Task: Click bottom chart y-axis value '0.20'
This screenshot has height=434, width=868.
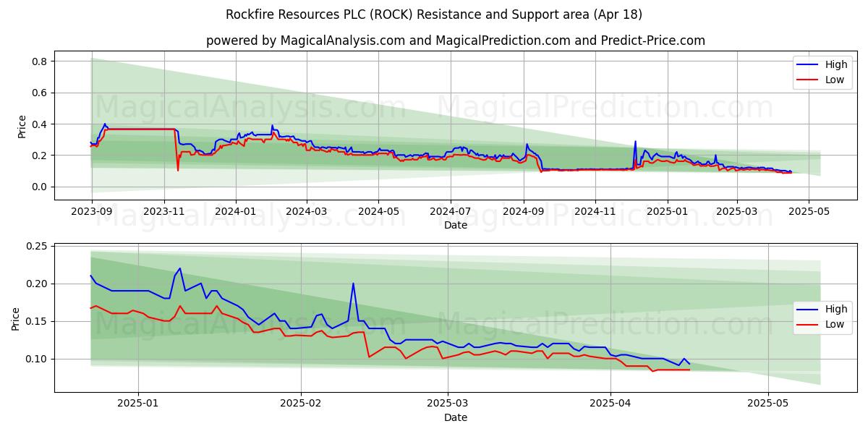Action: click(37, 284)
